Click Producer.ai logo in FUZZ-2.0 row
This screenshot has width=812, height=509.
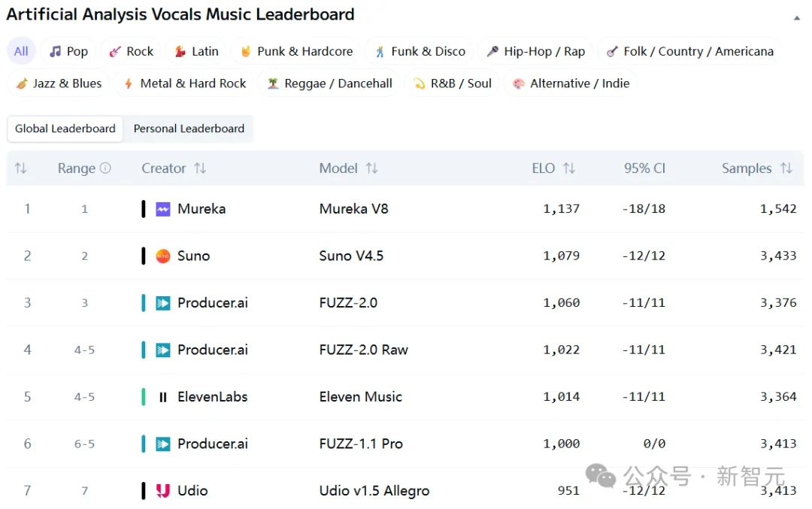163,303
